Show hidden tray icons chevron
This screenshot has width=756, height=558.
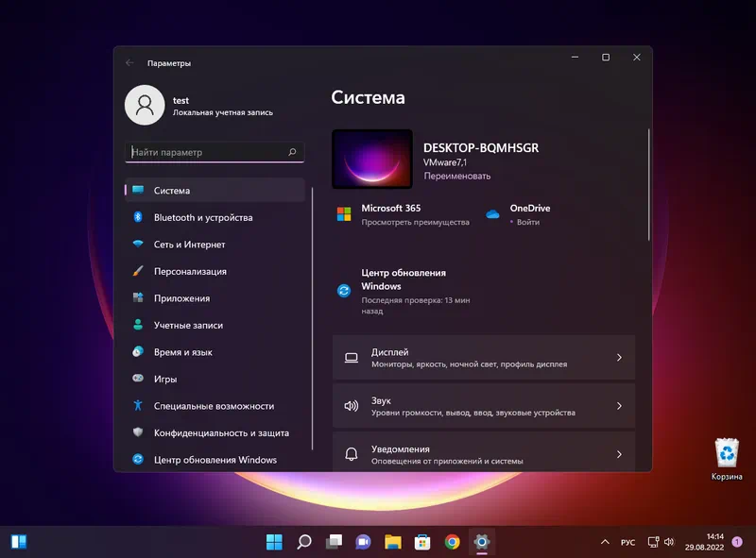tap(605, 542)
